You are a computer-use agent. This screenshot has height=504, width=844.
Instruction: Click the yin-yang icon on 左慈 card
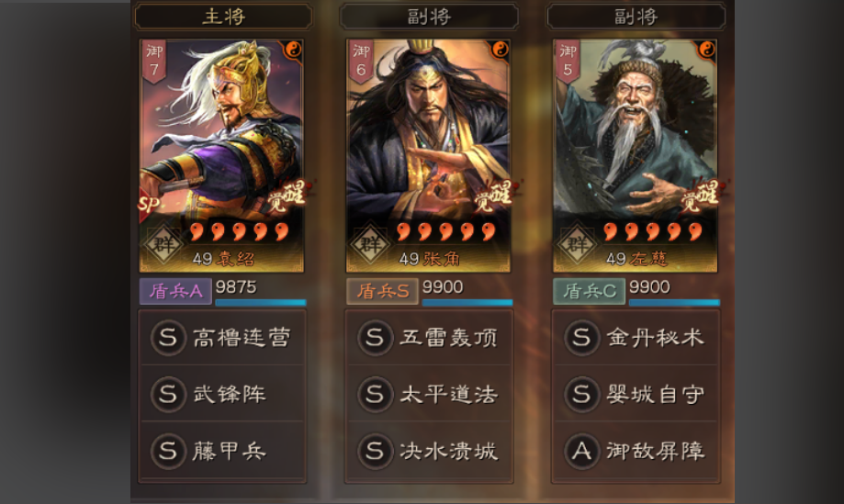tap(706, 50)
